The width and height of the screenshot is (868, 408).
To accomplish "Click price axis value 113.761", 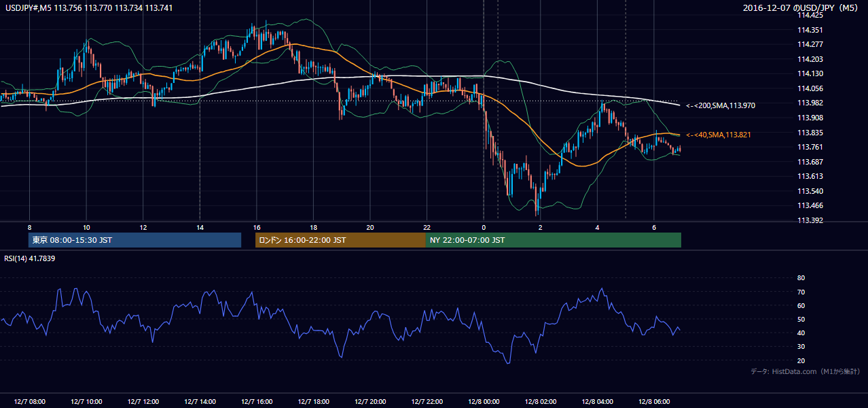I will click(810, 147).
